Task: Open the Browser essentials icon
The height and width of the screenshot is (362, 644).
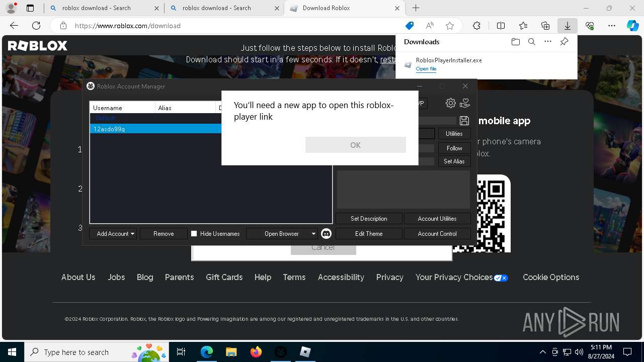Action: (590, 26)
